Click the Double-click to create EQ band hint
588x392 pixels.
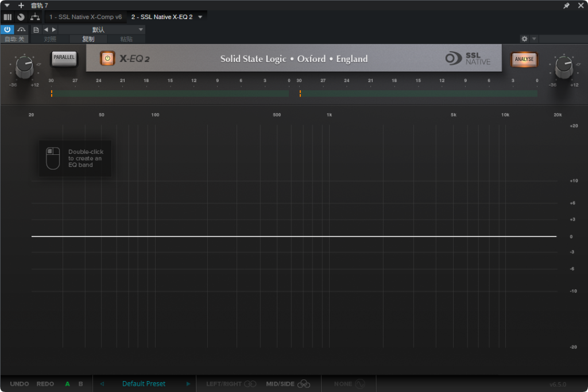(75, 158)
